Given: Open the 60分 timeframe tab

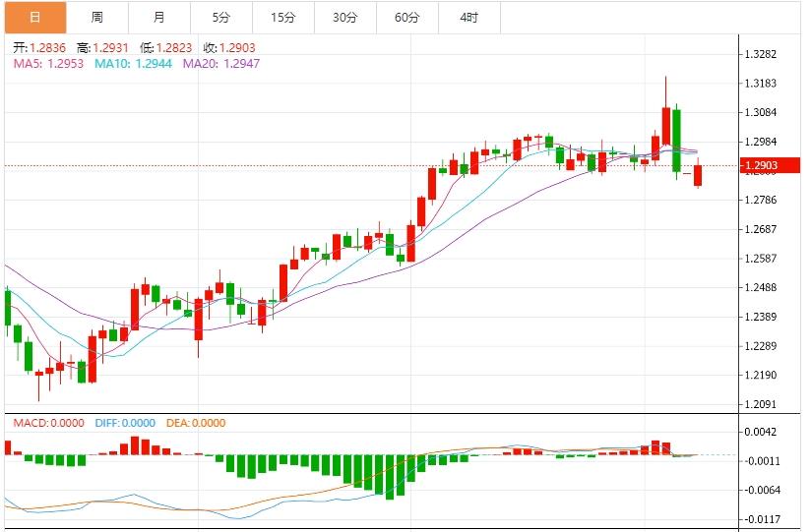Looking at the screenshot, I should (x=406, y=18).
